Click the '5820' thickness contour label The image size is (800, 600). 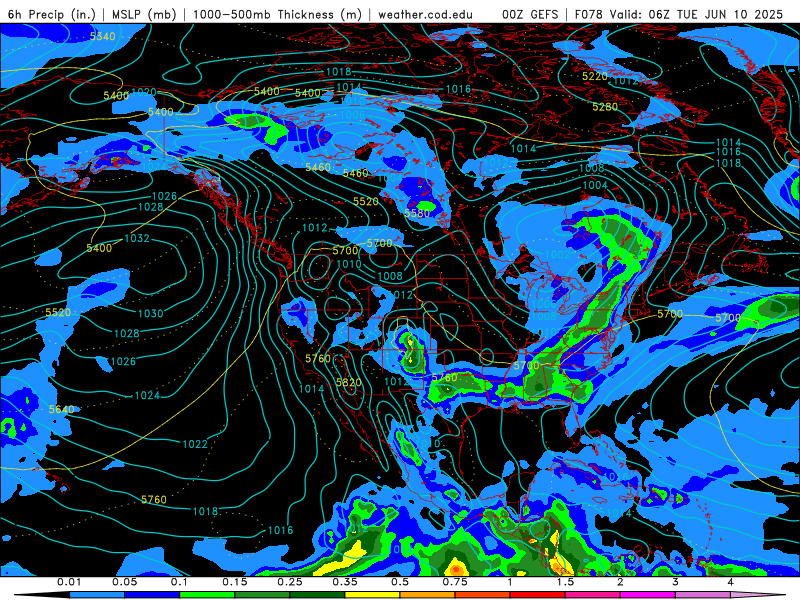click(348, 383)
